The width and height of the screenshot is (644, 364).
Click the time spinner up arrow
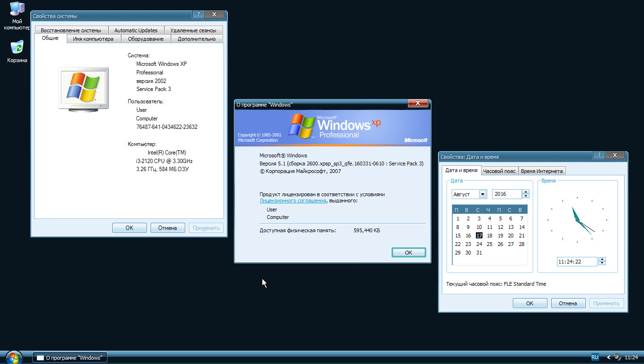pyautogui.click(x=602, y=259)
